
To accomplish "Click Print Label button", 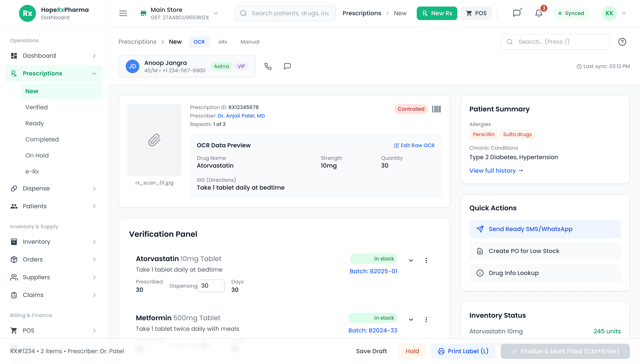I will (x=463, y=351).
